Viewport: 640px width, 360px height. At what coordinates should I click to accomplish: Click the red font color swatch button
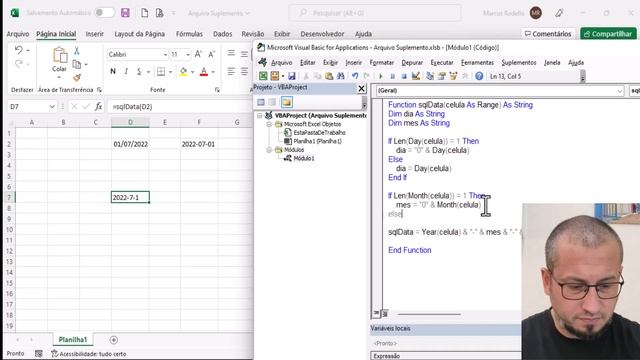pos(204,72)
